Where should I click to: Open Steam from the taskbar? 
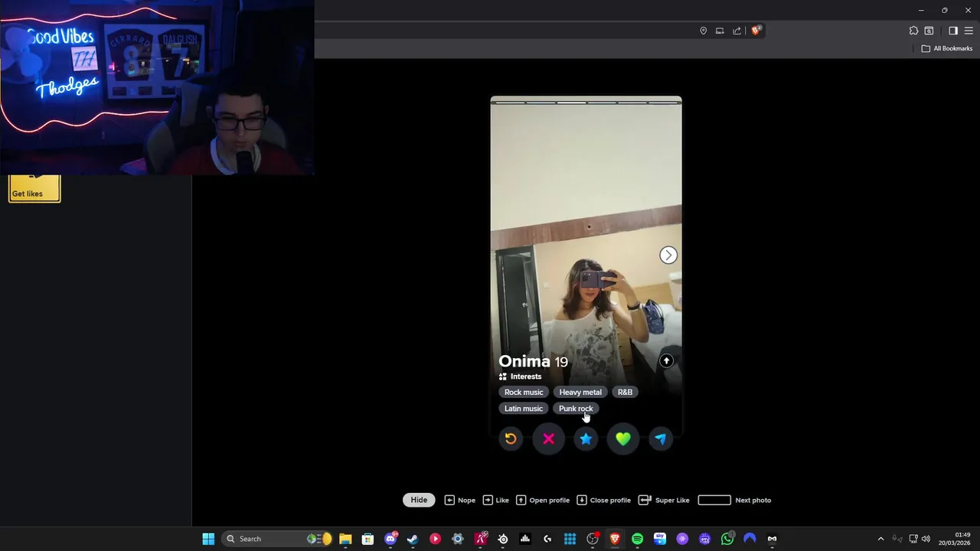pyautogui.click(x=413, y=539)
